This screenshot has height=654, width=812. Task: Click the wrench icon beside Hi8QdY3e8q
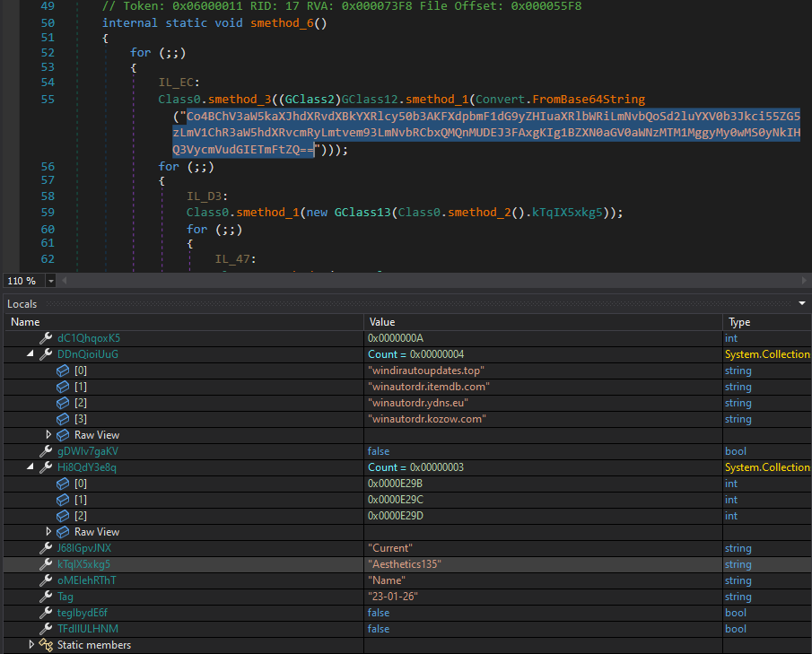pos(46,467)
